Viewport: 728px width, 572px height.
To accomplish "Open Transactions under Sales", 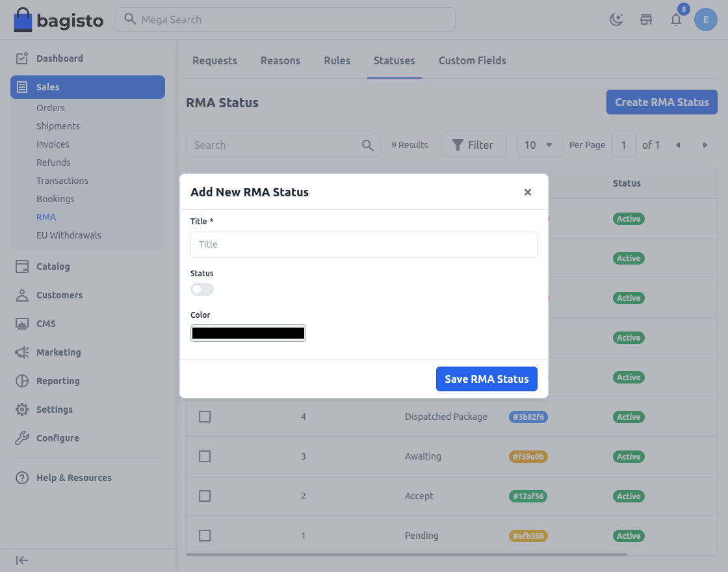I will click(x=62, y=181).
